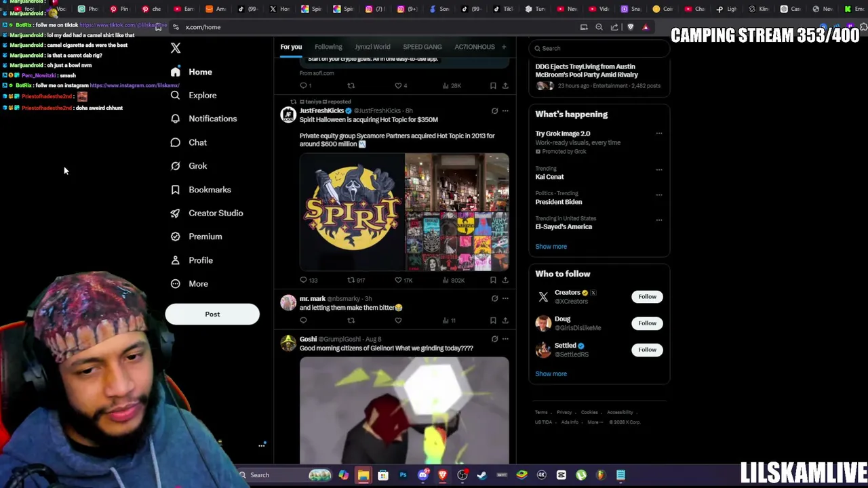Switch to the Following tab
868x488 pixels.
328,47
